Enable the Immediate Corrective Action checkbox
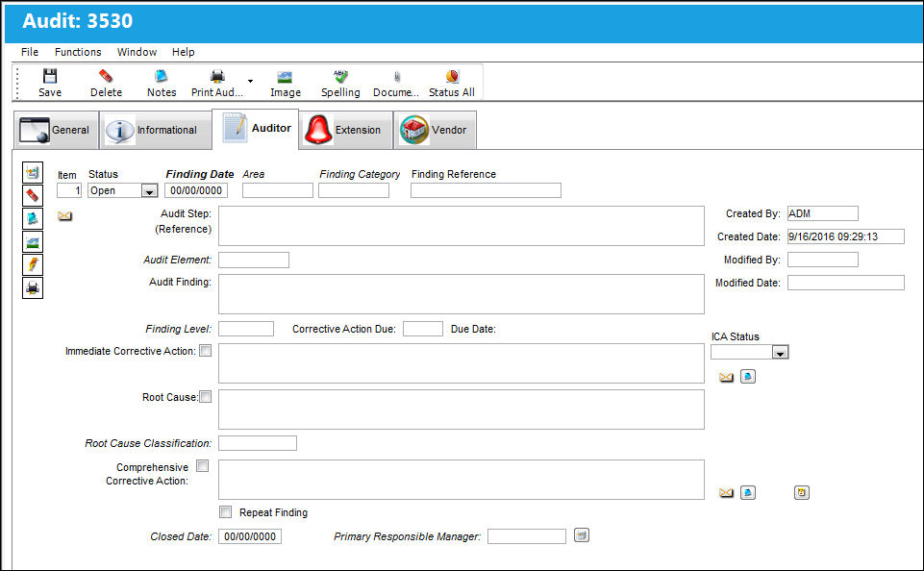Screen dimensions: 924x571 coord(205,351)
